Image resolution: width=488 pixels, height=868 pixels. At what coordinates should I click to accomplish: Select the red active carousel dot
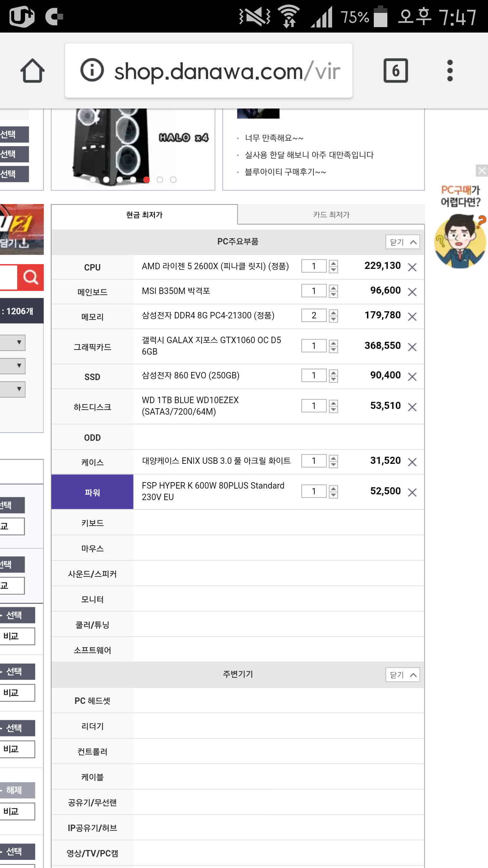click(146, 180)
